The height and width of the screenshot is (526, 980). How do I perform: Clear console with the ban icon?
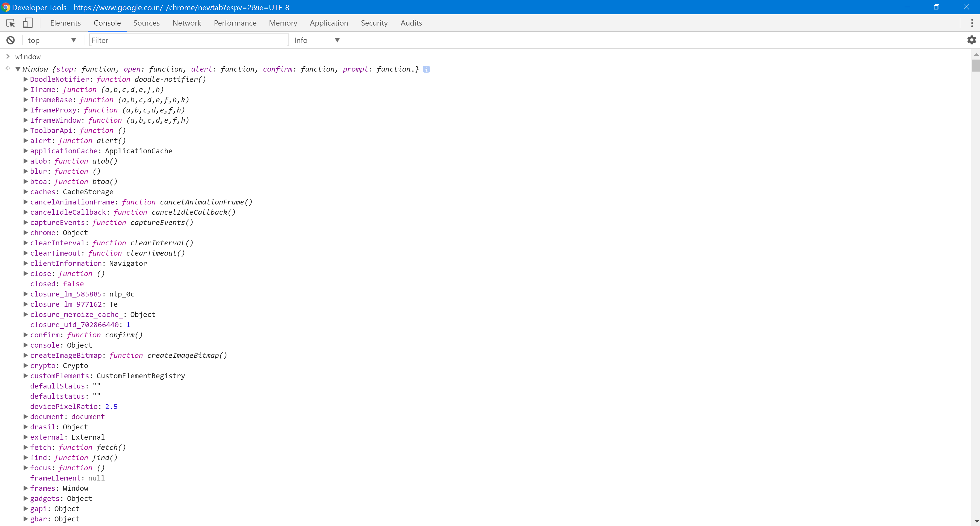coord(11,40)
